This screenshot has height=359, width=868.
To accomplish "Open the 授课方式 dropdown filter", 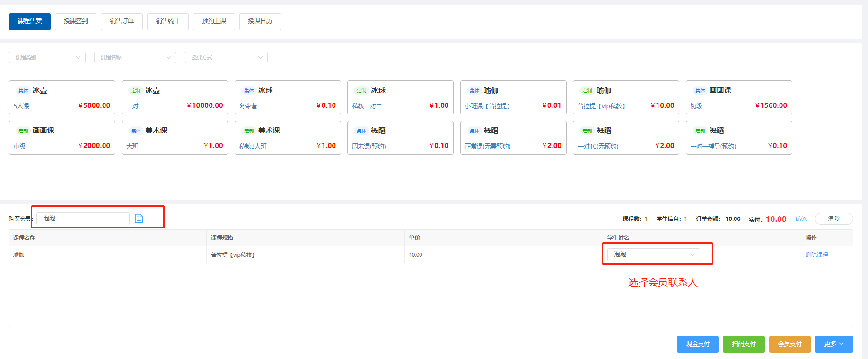I will point(226,57).
